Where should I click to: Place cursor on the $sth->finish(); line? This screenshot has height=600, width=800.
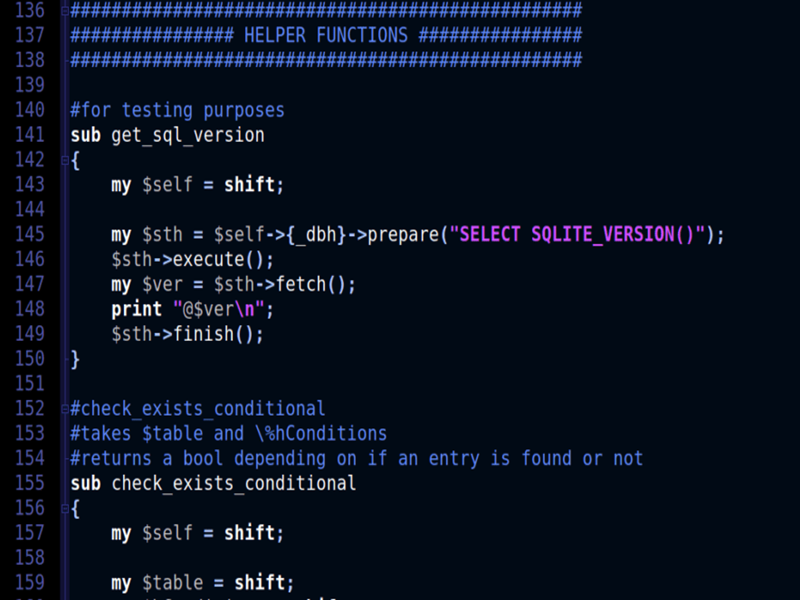coord(187,334)
